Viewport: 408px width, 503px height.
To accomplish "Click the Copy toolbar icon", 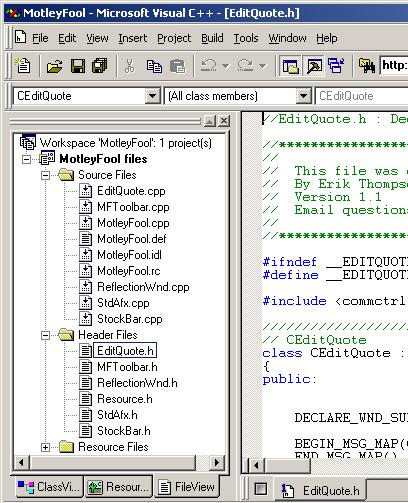I will 154,66.
